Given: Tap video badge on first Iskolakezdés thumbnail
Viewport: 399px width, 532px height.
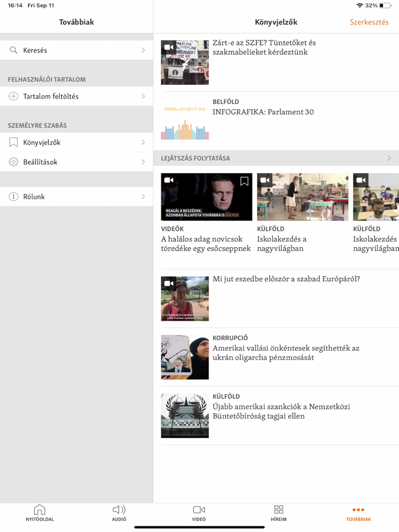Looking at the screenshot, I should 265,180.
